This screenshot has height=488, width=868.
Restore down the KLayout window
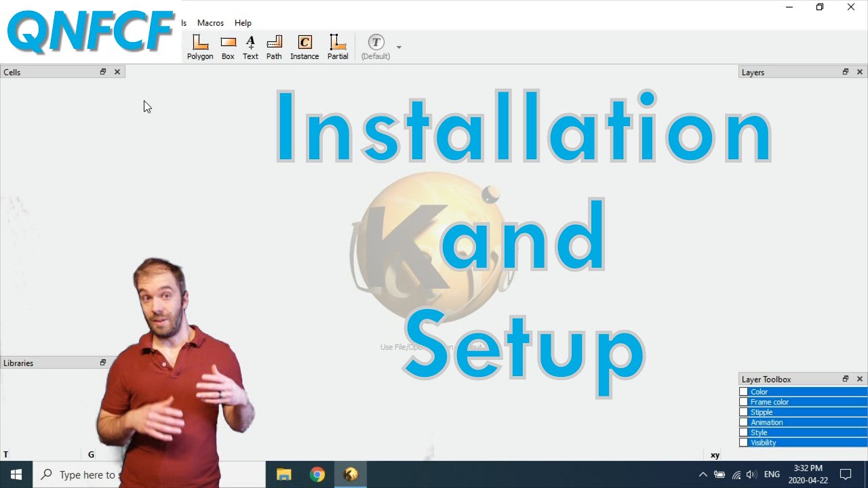[x=820, y=7]
